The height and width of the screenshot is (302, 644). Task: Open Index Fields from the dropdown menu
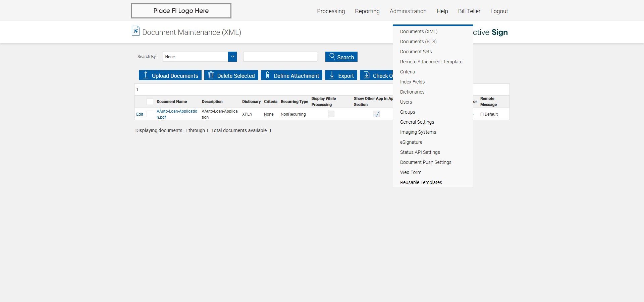pyautogui.click(x=412, y=82)
